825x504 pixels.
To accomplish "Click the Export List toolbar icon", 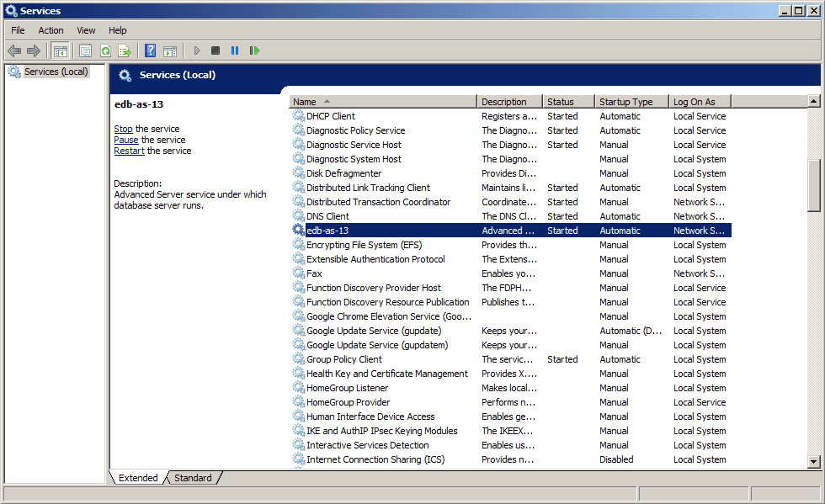I will pyautogui.click(x=125, y=51).
